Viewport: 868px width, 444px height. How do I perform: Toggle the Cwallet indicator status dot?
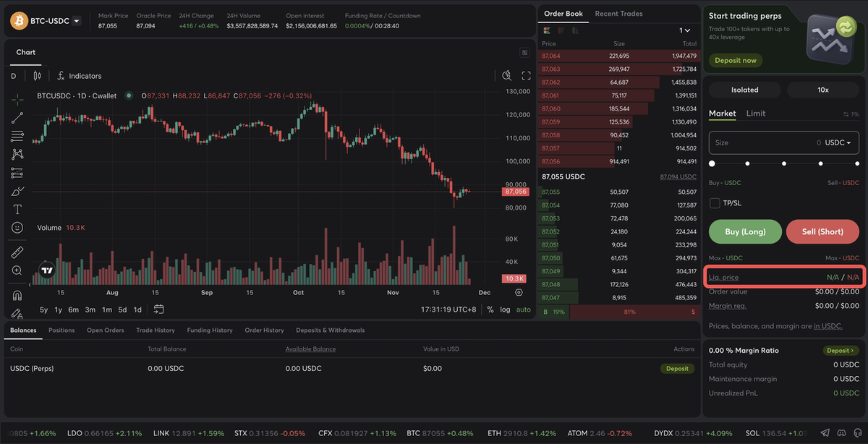[129, 95]
